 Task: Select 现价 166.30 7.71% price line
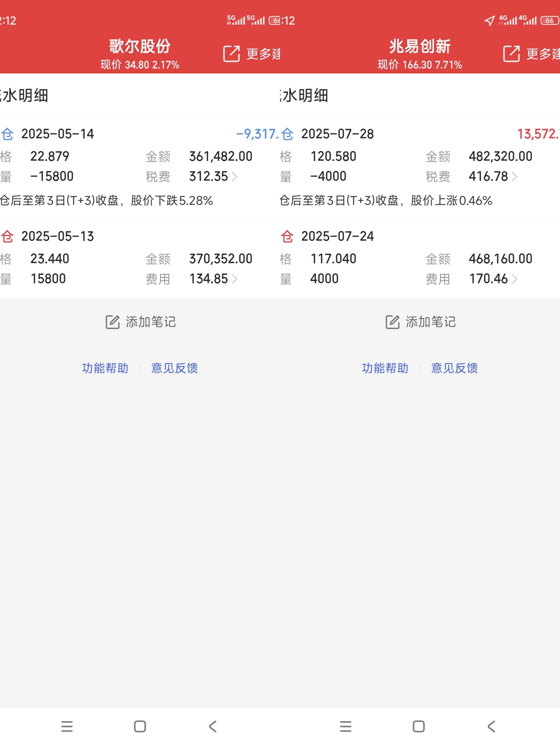pos(419,65)
